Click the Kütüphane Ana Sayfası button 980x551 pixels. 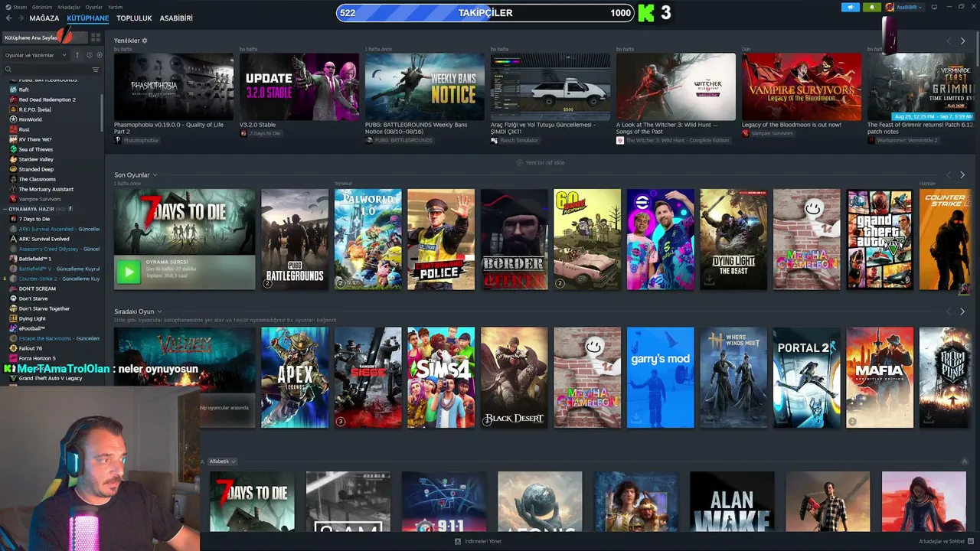(45, 37)
